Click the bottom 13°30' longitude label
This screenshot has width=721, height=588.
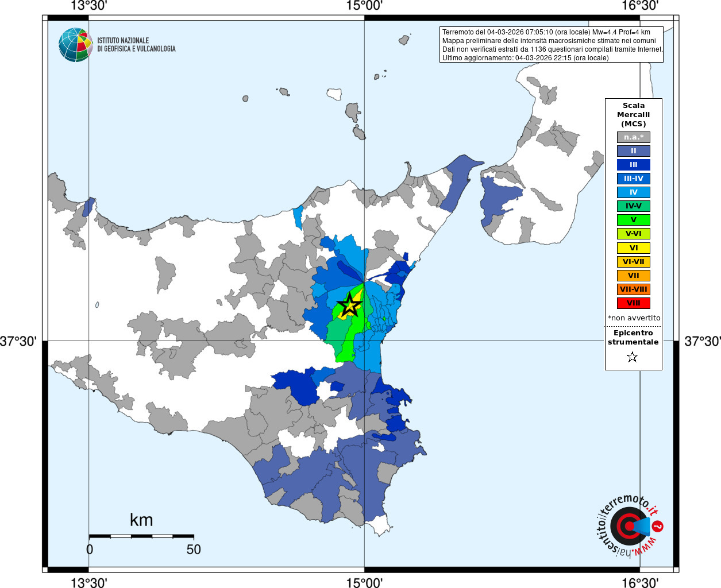88,582
